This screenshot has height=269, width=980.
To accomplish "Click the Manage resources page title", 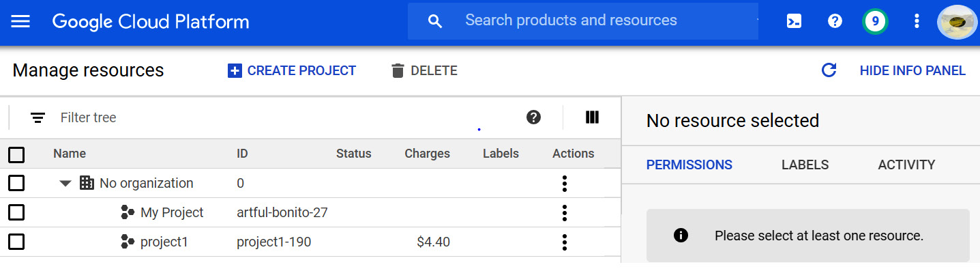I will point(88,70).
